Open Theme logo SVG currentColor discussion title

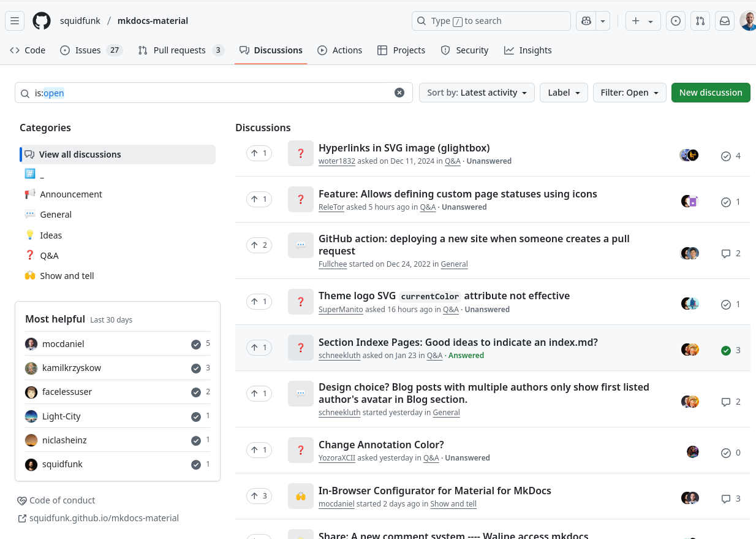click(444, 296)
